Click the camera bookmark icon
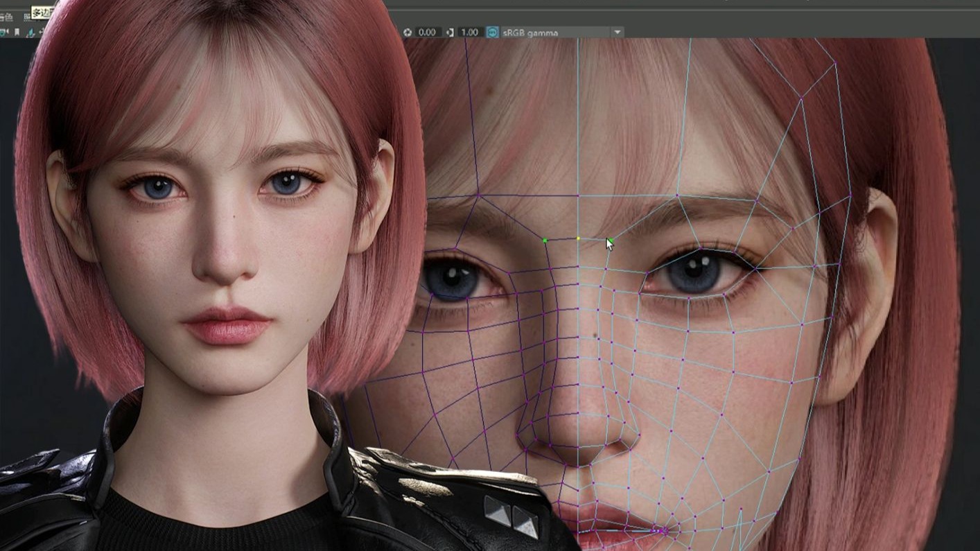Viewport: 980px width, 551px height. pyautogui.click(x=17, y=33)
